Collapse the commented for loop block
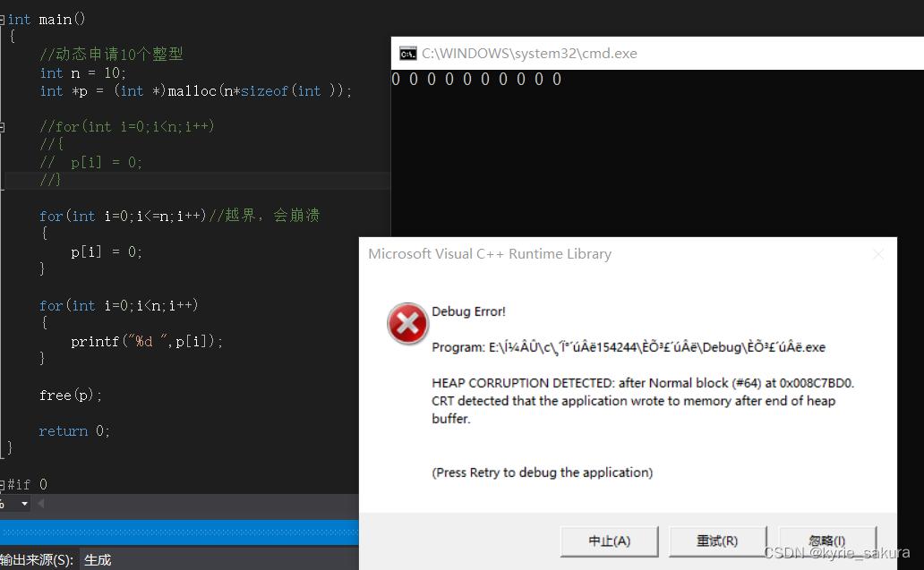This screenshot has height=570, width=924. pyautogui.click(x=3, y=126)
